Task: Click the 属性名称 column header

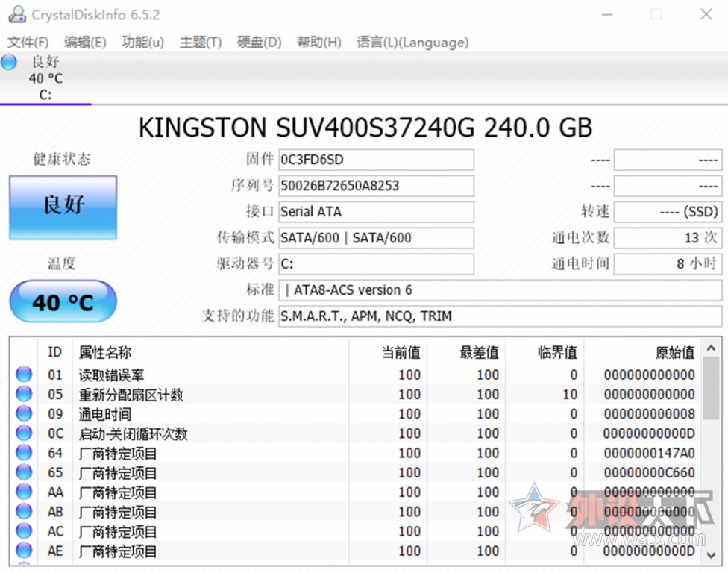Action: click(x=210, y=352)
